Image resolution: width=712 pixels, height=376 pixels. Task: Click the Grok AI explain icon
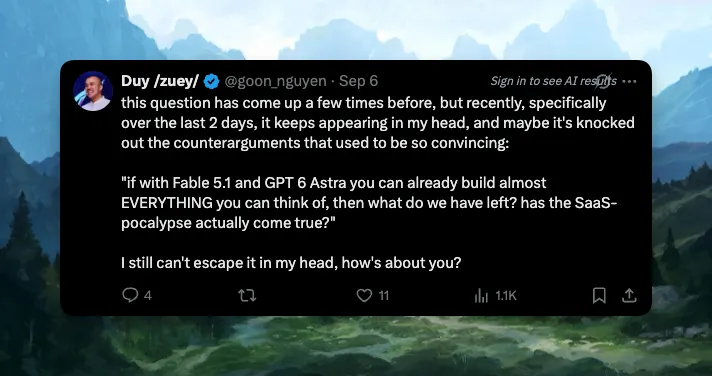click(603, 81)
